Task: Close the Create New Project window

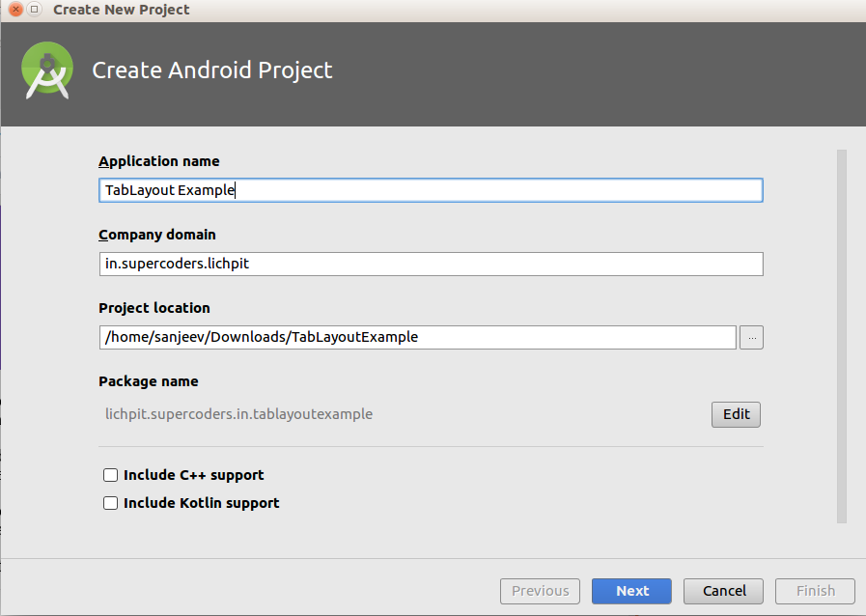Action: [x=14, y=10]
